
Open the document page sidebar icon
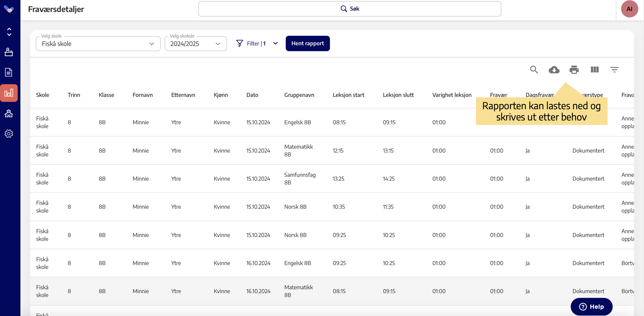pos(9,72)
